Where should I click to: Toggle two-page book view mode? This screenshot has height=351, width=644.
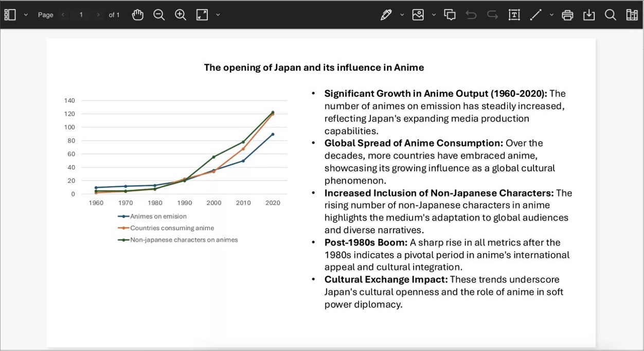pyautogui.click(x=632, y=14)
